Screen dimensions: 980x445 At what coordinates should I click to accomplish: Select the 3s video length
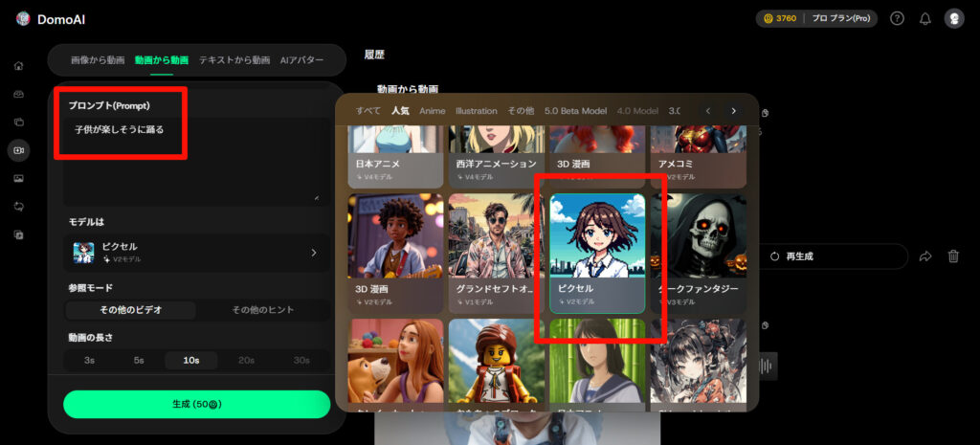(x=89, y=361)
